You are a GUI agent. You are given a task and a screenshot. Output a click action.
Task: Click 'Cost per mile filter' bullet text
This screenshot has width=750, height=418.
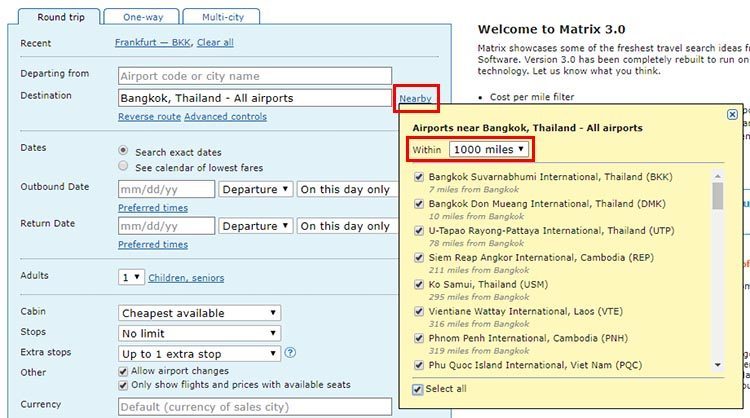(532, 97)
